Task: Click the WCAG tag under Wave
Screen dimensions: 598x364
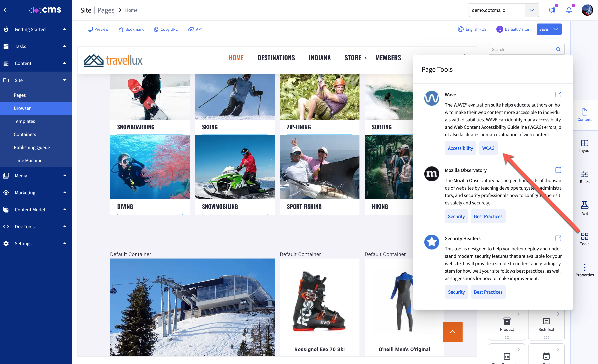Action: tap(488, 148)
